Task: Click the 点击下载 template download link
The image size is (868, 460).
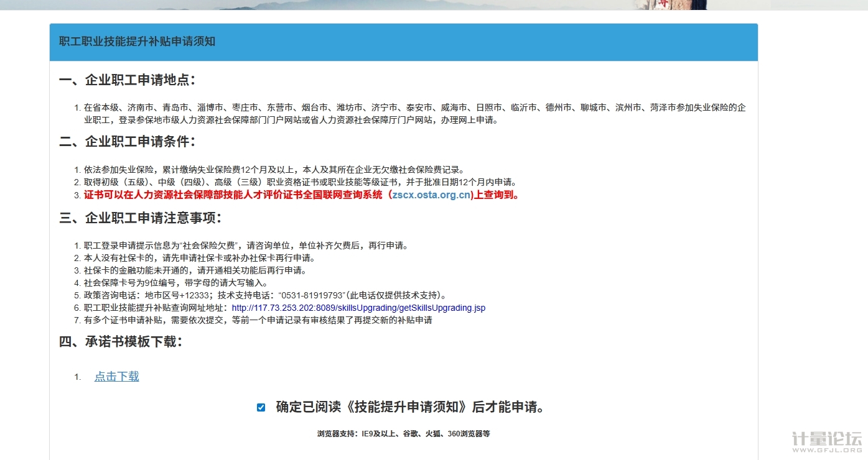Action: (x=116, y=377)
